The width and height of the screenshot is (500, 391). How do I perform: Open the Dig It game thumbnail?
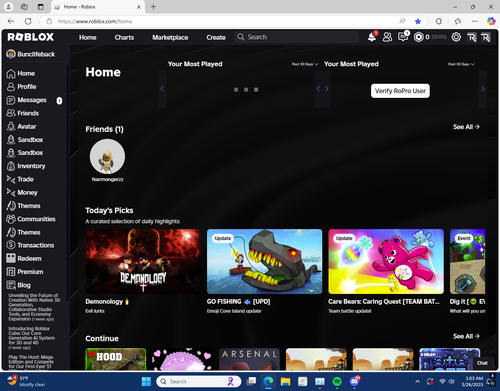click(467, 261)
